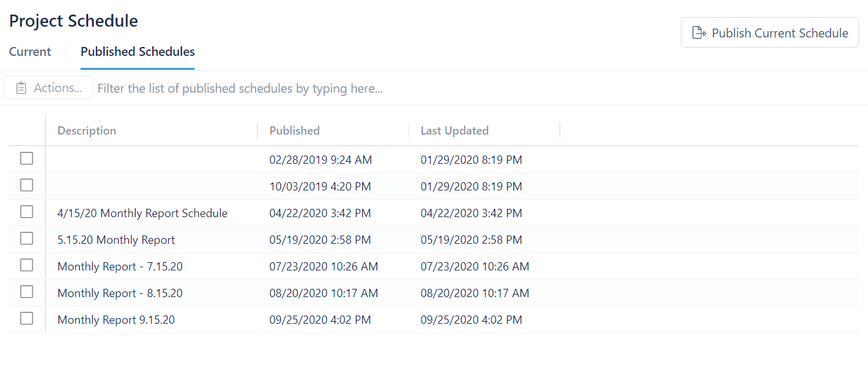Viewport: 868px width, 372px height.
Task: Mark the Monthly Report - 8.15.20 checkbox
Action: coord(27,292)
